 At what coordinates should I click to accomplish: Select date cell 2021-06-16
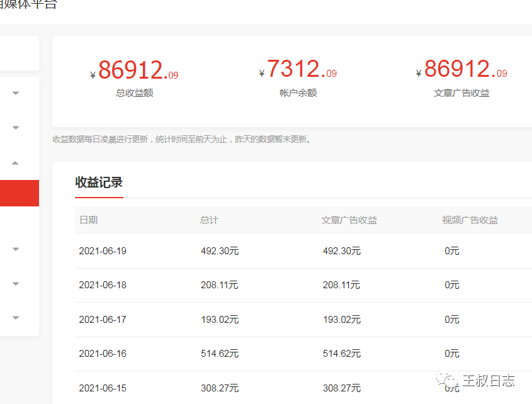[103, 354]
